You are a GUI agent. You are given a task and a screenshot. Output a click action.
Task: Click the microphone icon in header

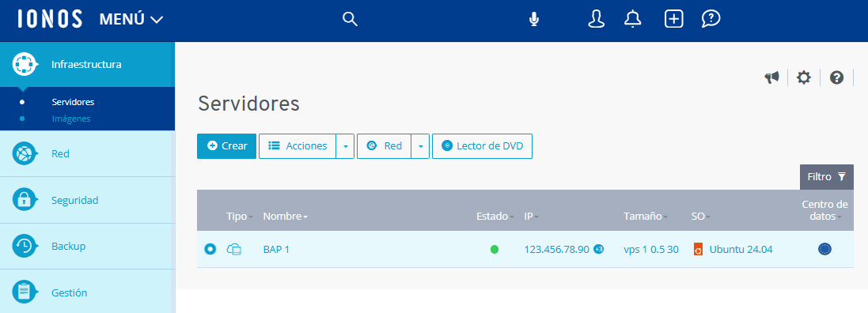(533, 20)
